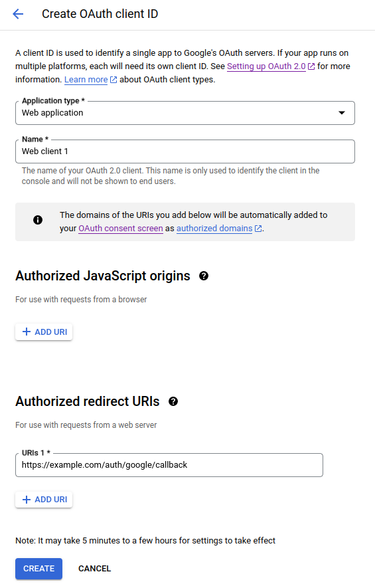Add a URI under Authorized redirect URIs

click(44, 500)
